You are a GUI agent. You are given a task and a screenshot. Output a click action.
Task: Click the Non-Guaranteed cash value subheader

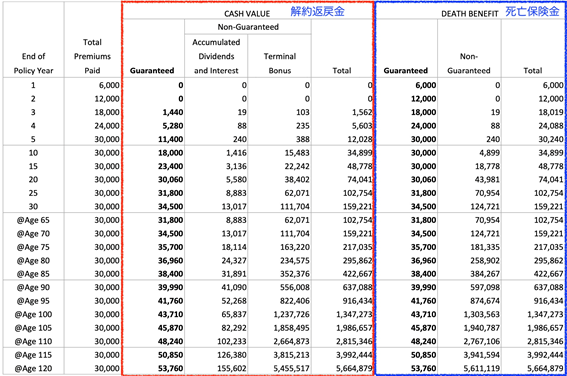(248, 27)
